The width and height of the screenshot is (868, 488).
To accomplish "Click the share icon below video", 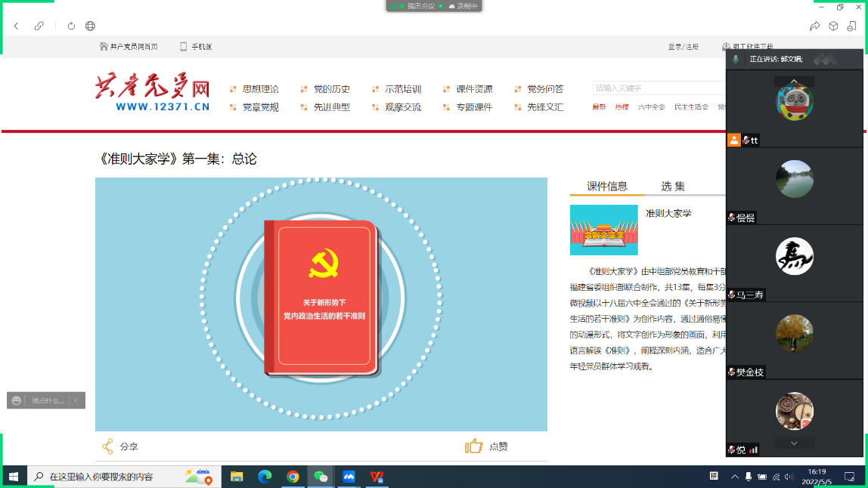I will 108,446.
